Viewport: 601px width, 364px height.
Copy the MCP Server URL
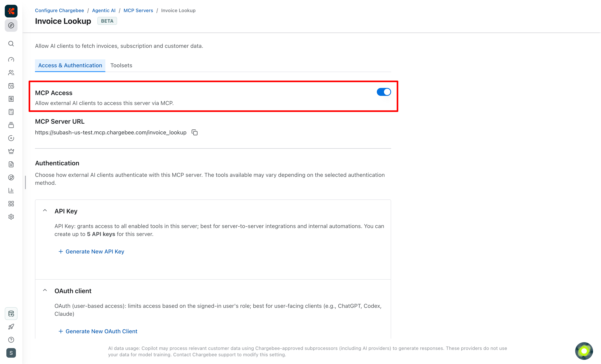[194, 132]
